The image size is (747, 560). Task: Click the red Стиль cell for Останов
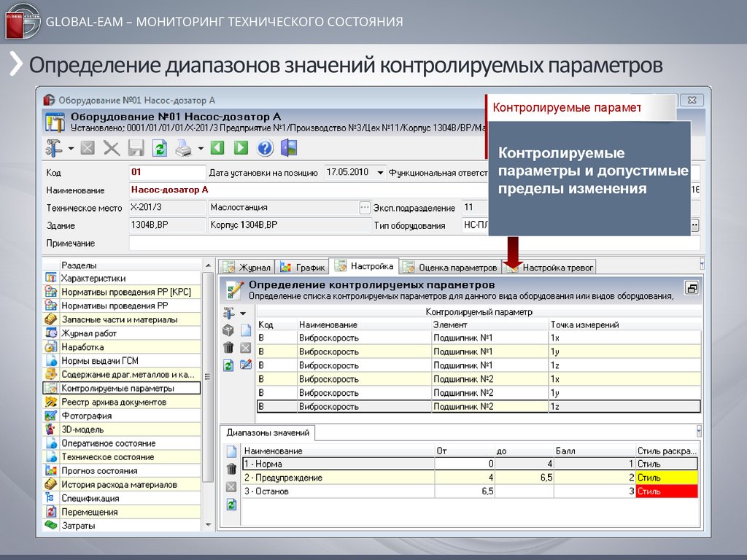(666, 491)
